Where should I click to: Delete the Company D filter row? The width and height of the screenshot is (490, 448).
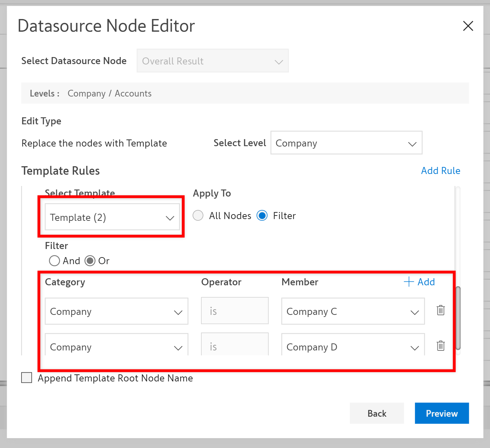[x=440, y=346]
